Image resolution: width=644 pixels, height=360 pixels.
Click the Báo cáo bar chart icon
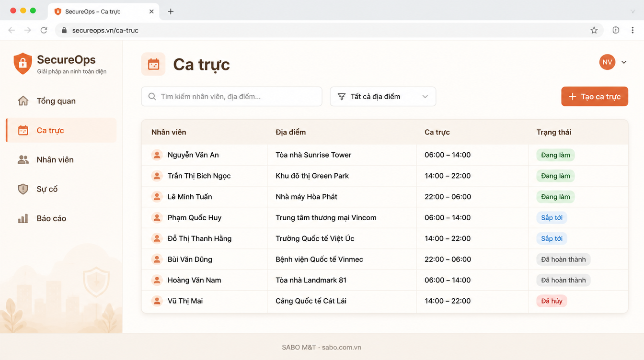(x=23, y=218)
